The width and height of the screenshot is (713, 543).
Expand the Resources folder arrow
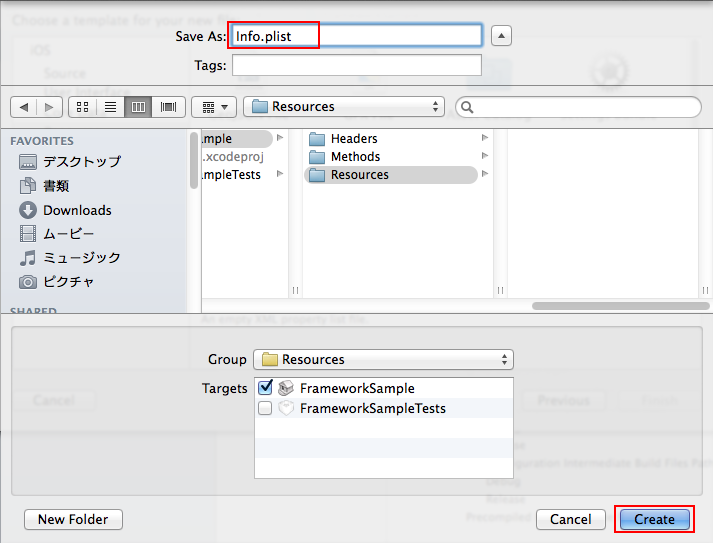click(x=485, y=174)
